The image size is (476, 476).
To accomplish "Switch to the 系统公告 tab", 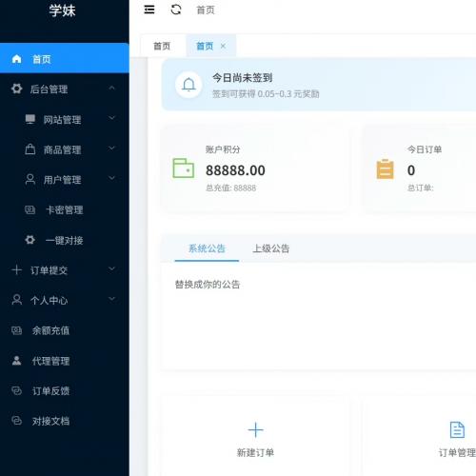I will pyautogui.click(x=207, y=248).
